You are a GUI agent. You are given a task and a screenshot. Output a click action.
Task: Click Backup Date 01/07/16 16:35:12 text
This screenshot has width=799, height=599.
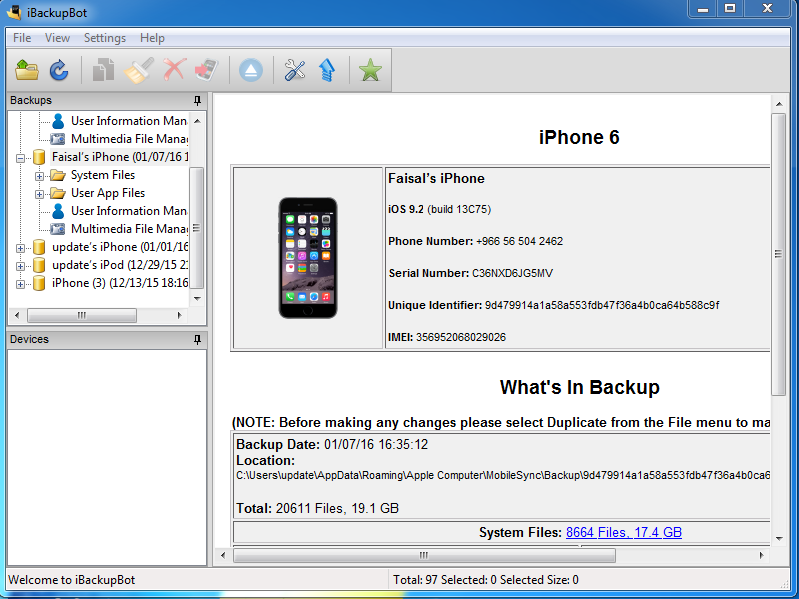point(332,445)
